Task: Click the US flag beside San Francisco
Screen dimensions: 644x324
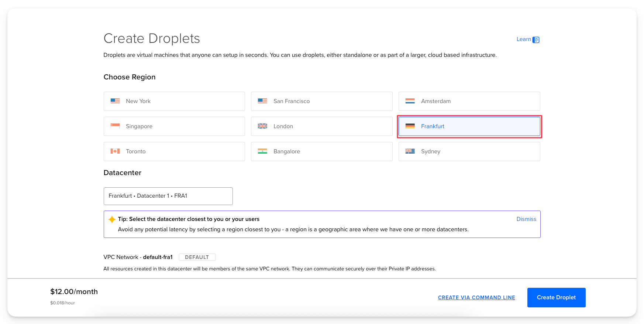Action: pyautogui.click(x=262, y=101)
